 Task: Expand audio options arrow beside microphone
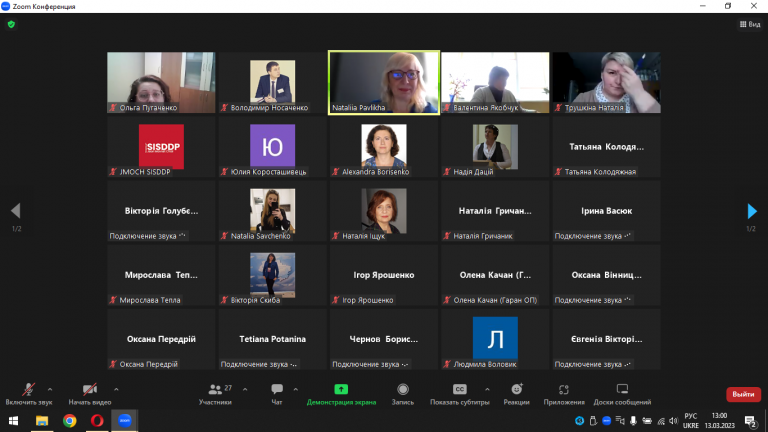click(50, 389)
